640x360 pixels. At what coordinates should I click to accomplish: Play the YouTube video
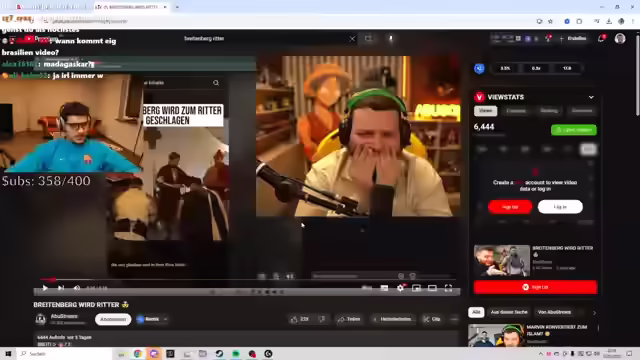pos(45,288)
